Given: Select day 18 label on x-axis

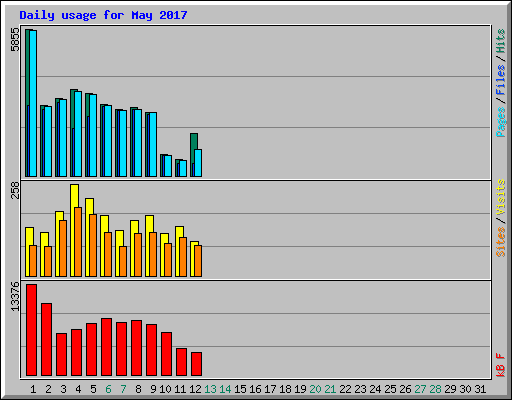Looking at the screenshot, I should point(285,389).
